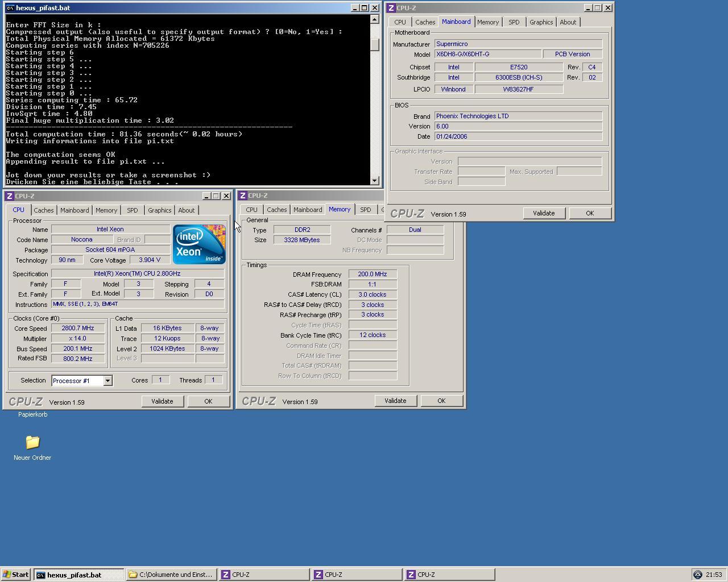
Task: Select Memory tab in Mainboard window
Action: pos(488,22)
